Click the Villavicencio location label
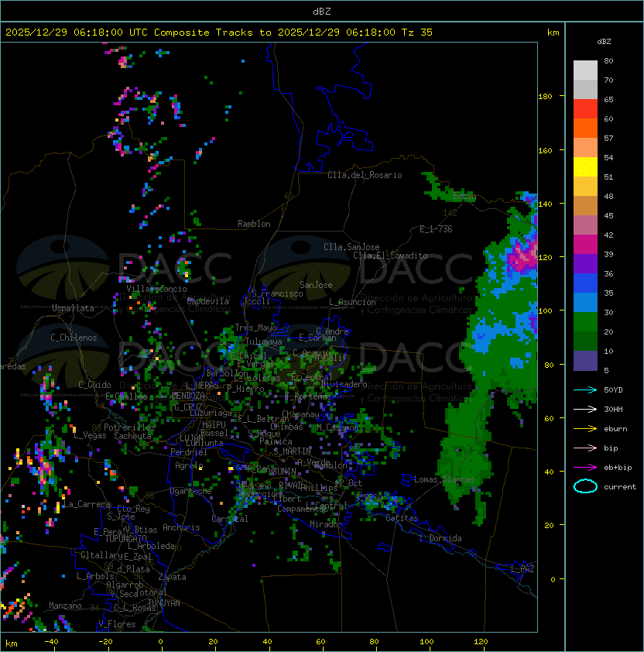644x652 pixels. [x=156, y=289]
